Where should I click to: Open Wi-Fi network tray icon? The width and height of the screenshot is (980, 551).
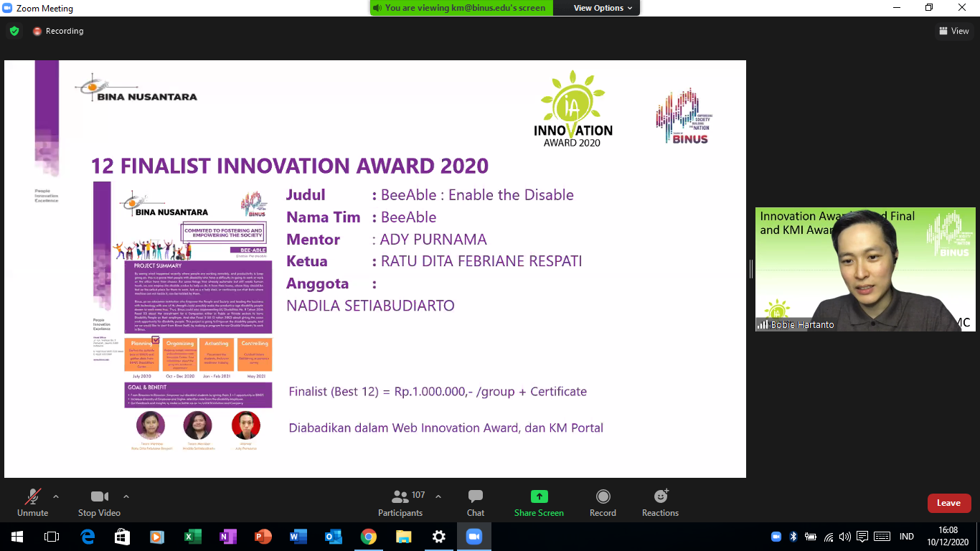click(x=829, y=537)
